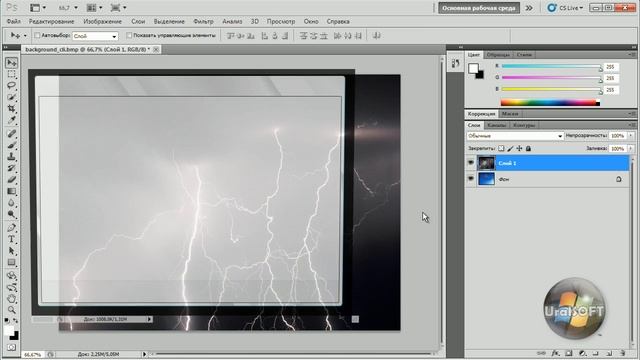This screenshot has width=640, height=360.
Task: Enable the Автовыбор checkbox
Action: (x=37, y=36)
